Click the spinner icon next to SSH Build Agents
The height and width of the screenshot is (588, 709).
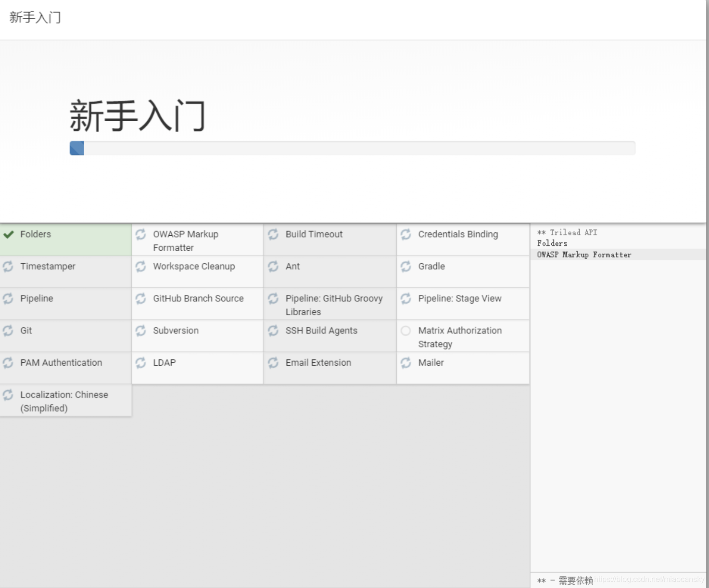click(x=273, y=331)
